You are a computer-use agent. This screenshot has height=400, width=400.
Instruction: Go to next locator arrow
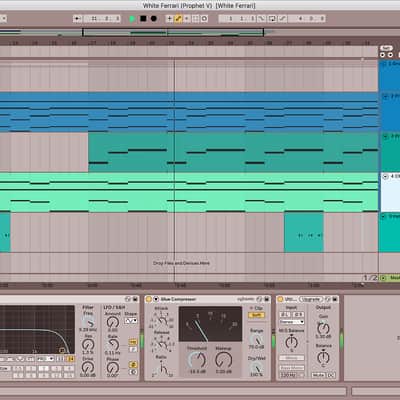(390, 55)
